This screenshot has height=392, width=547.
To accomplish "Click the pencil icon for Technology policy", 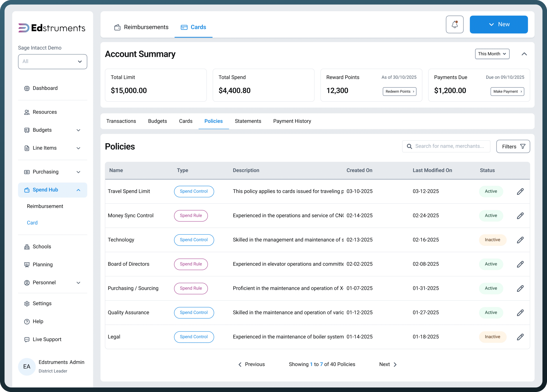I will point(520,240).
